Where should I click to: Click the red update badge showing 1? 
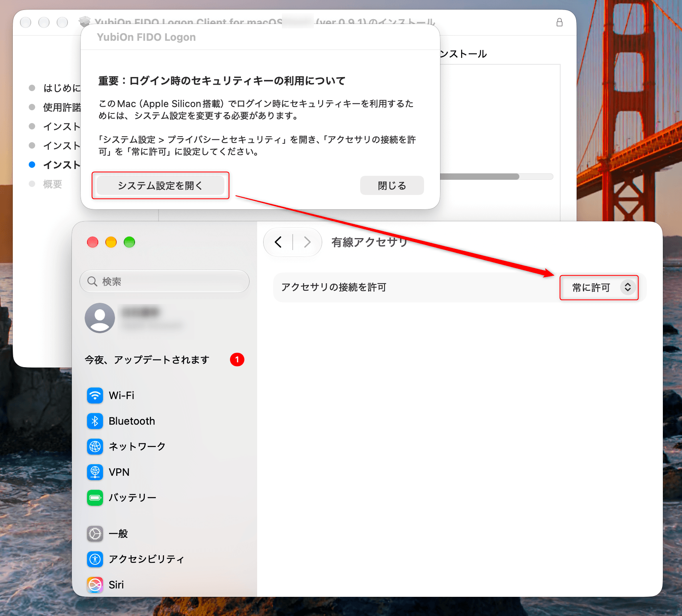[x=237, y=360]
